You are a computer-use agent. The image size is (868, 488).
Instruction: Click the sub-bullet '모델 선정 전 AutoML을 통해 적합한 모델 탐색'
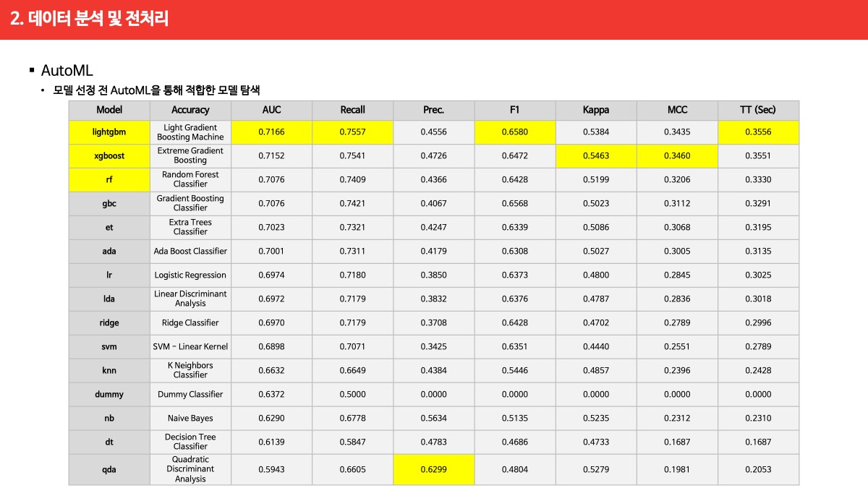157,90
